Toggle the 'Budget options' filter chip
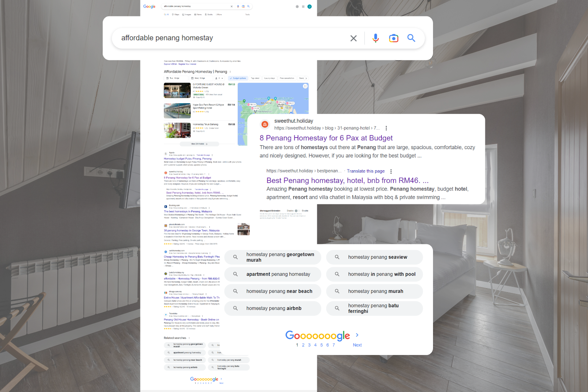The width and height of the screenshot is (588, 392). 238,78
